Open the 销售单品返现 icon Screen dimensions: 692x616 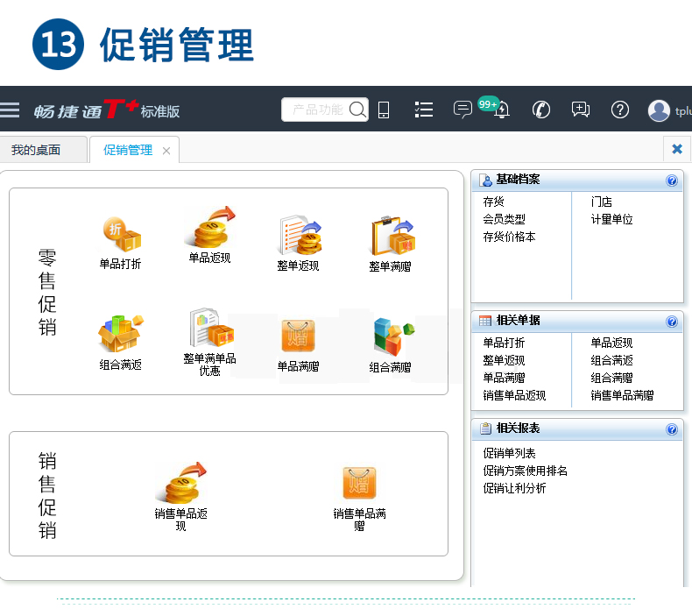181,484
